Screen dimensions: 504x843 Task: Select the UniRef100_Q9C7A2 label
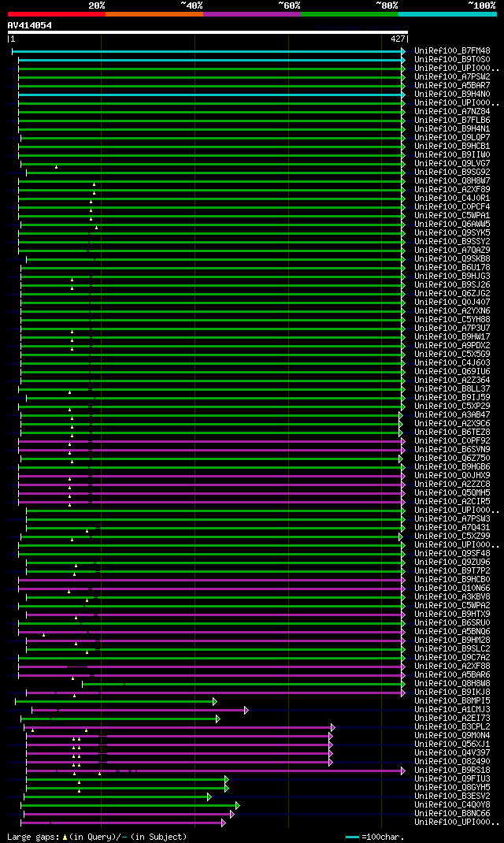click(452, 658)
